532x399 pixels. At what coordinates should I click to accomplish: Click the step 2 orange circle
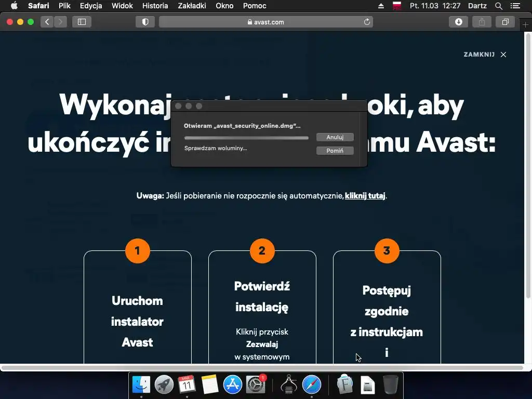tap(262, 251)
